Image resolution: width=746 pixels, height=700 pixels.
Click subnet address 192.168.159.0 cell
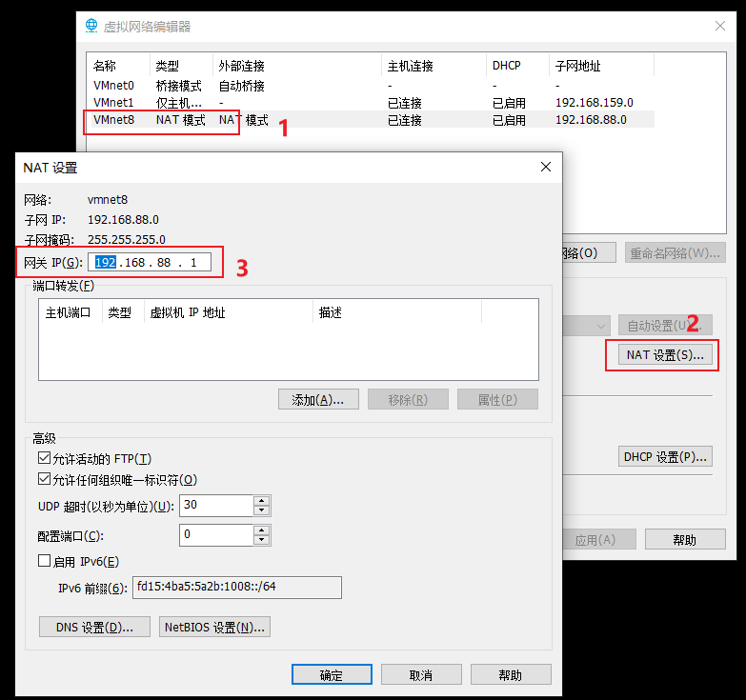[595, 102]
